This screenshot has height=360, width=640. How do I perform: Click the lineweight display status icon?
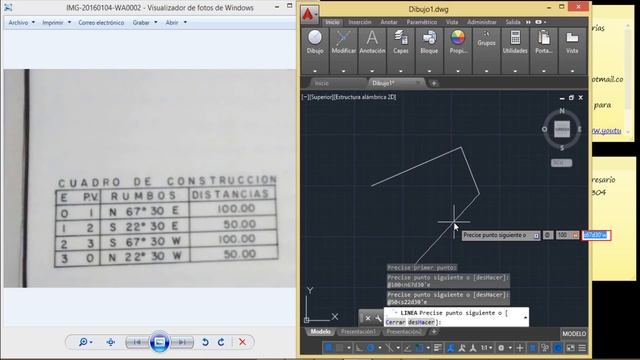point(438,348)
